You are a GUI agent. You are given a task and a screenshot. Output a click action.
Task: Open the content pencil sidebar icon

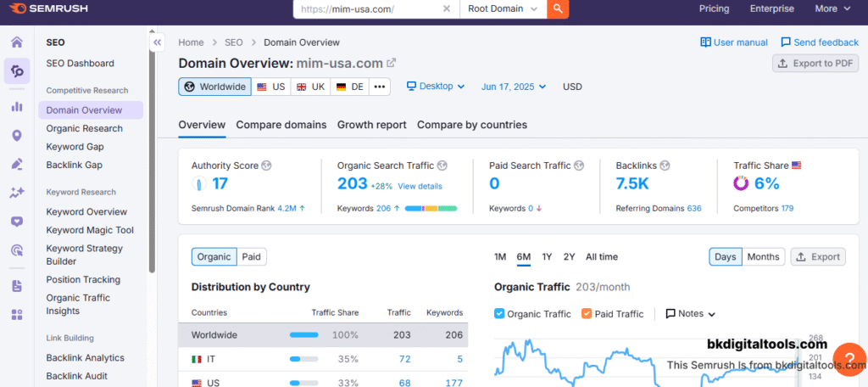17,164
